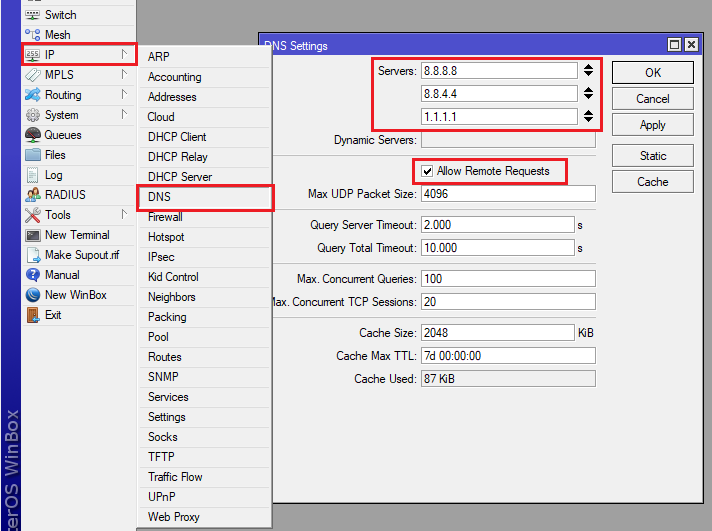The height and width of the screenshot is (531, 712).
Task: Open DNS Cache button
Action: [653, 182]
